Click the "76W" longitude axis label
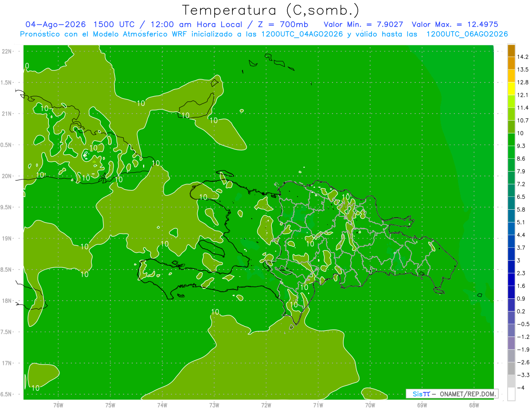The height and width of the screenshot is (411, 532). pyautogui.click(x=58, y=405)
